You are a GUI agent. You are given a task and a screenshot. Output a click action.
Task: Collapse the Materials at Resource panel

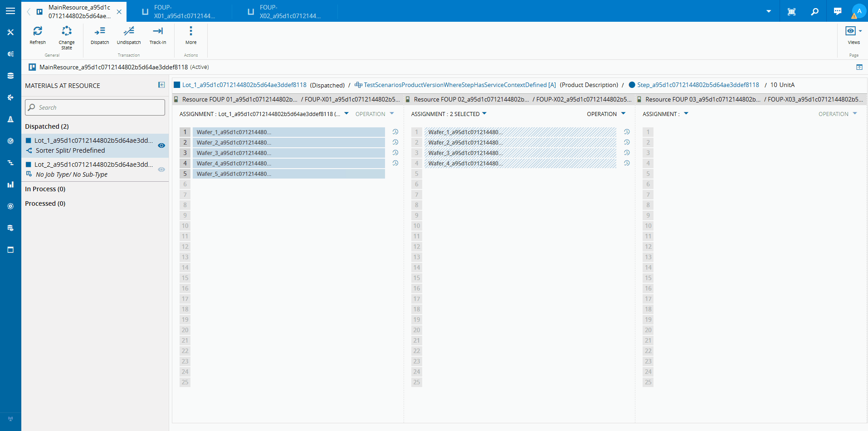pos(161,85)
